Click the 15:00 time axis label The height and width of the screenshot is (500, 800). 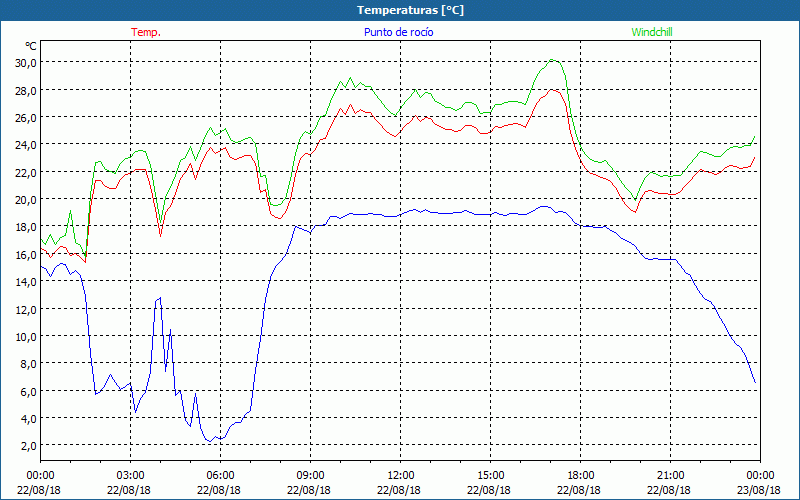point(490,476)
